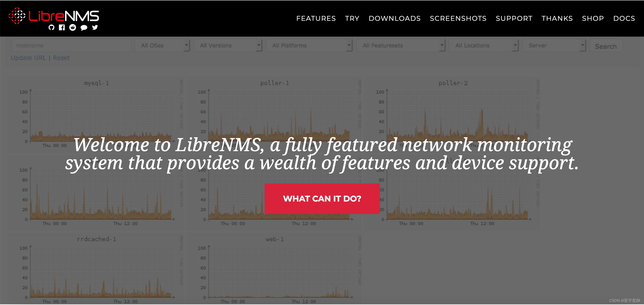Open the LibreNMS GitHub icon link
Screen dimensions: 644x305
tap(52, 28)
